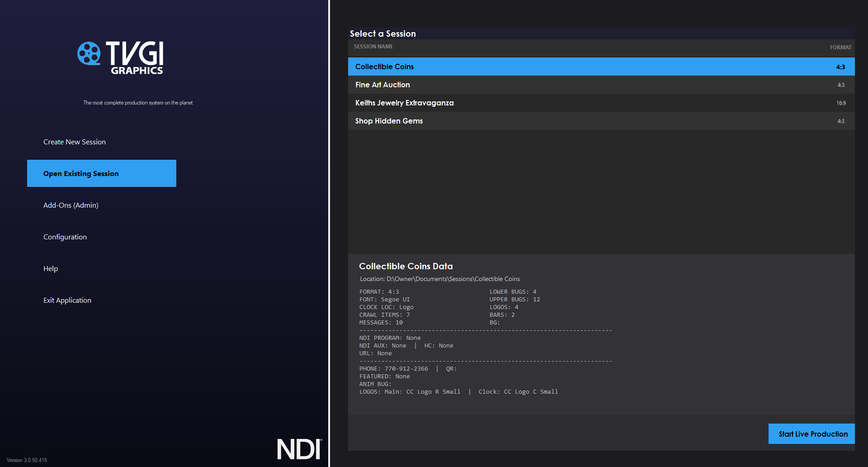Screen dimensions: 868x467
Task: Select Keiths Jewelry Extravaganza session
Action: pyautogui.click(x=601, y=103)
